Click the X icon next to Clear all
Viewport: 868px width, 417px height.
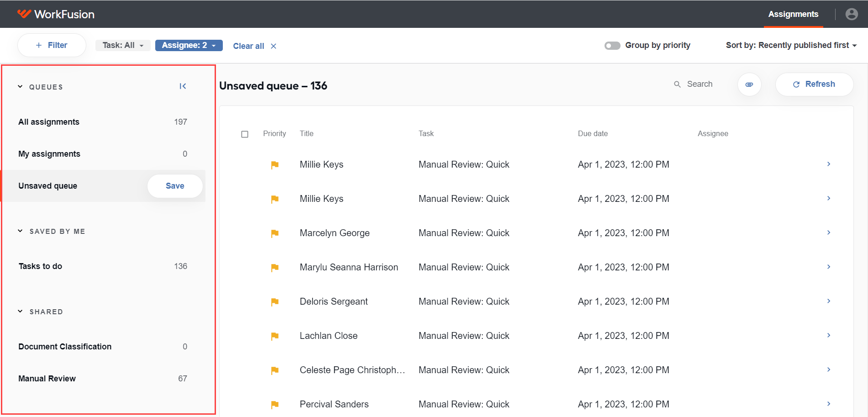point(274,46)
